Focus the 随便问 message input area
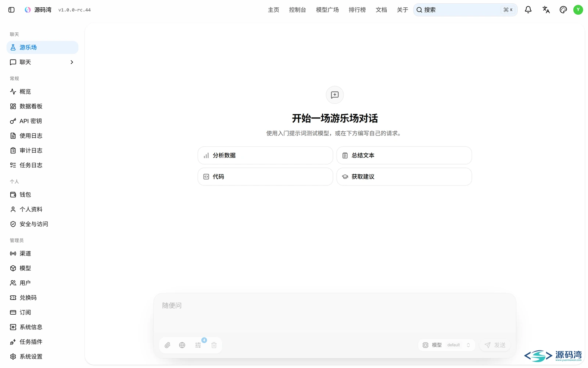The width and height of the screenshot is (588, 368). 335,313
